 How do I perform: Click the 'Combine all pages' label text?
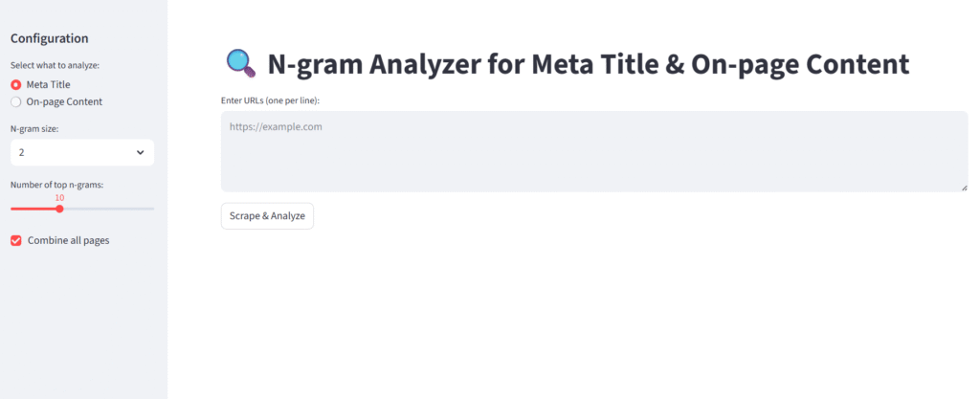click(x=68, y=240)
